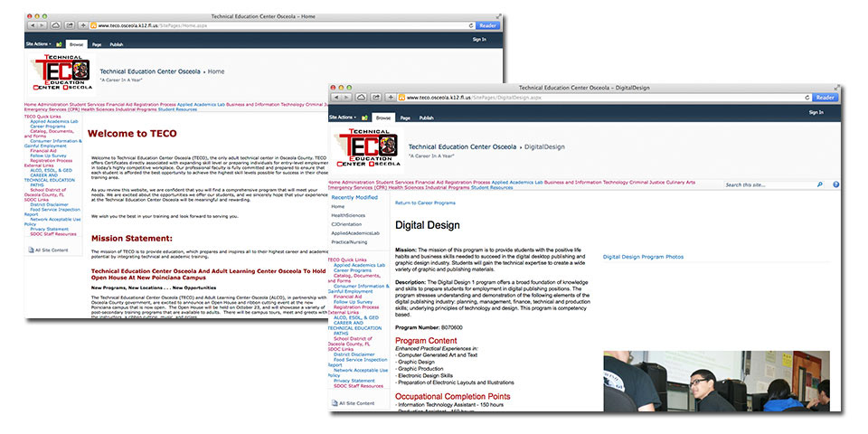868x434 pixels.
Task: Click the classroom photo thumbnail
Action: (717, 381)
